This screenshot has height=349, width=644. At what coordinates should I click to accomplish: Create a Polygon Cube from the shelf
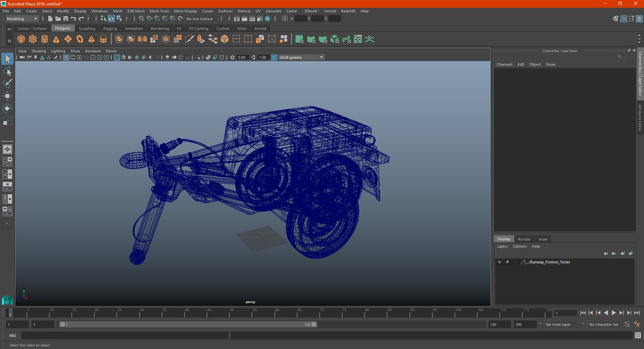[x=33, y=39]
